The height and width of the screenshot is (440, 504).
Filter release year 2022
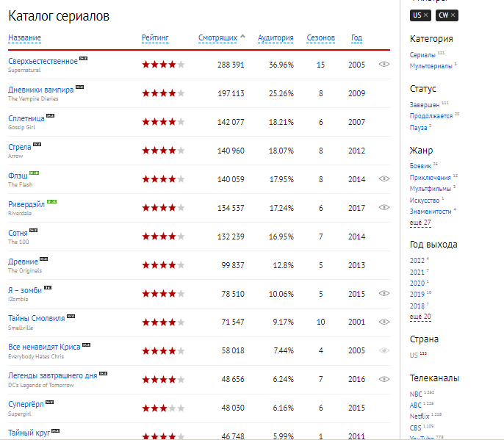point(417,261)
